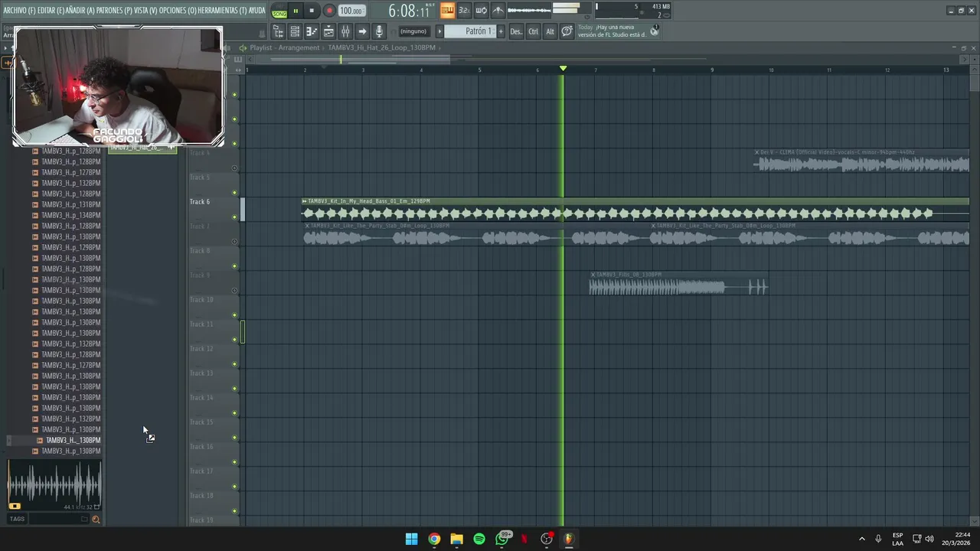Image resolution: width=980 pixels, height=551 pixels.
Task: Open the AÑADIR menu
Action: click(x=80, y=11)
